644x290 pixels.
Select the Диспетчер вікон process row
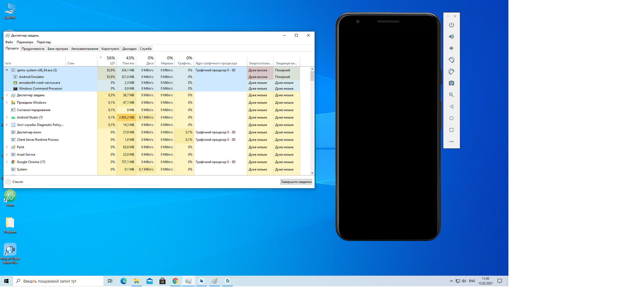click(x=152, y=132)
